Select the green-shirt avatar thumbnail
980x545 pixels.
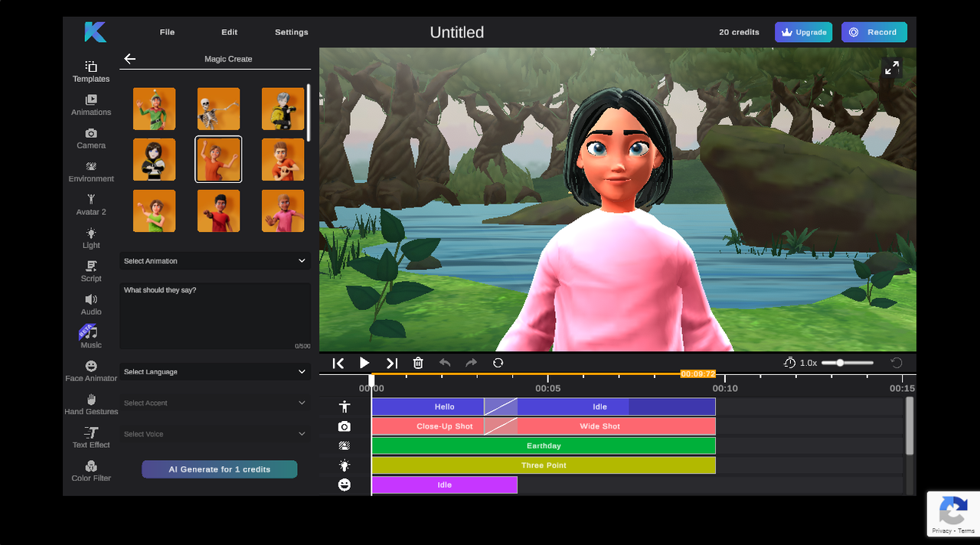[154, 210]
